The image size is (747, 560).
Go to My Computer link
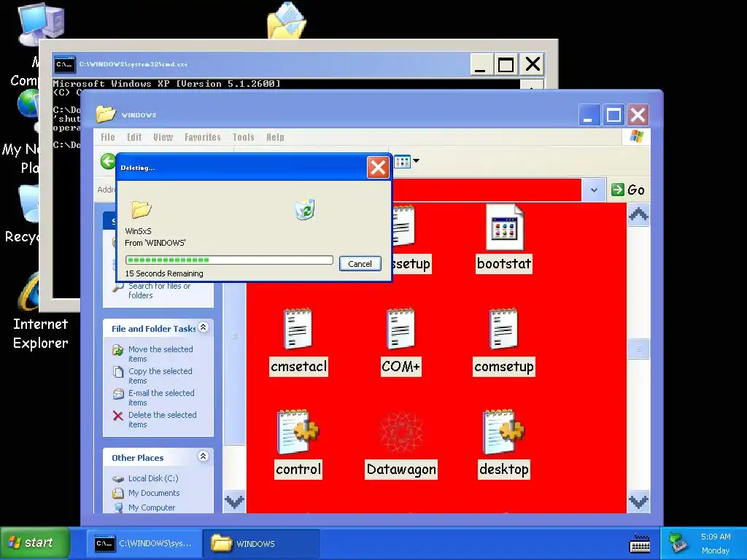click(x=152, y=507)
